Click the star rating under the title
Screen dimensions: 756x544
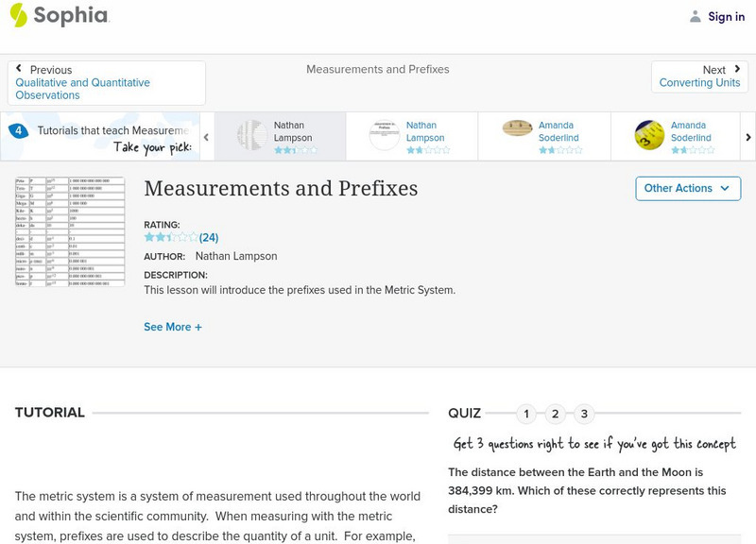point(171,238)
